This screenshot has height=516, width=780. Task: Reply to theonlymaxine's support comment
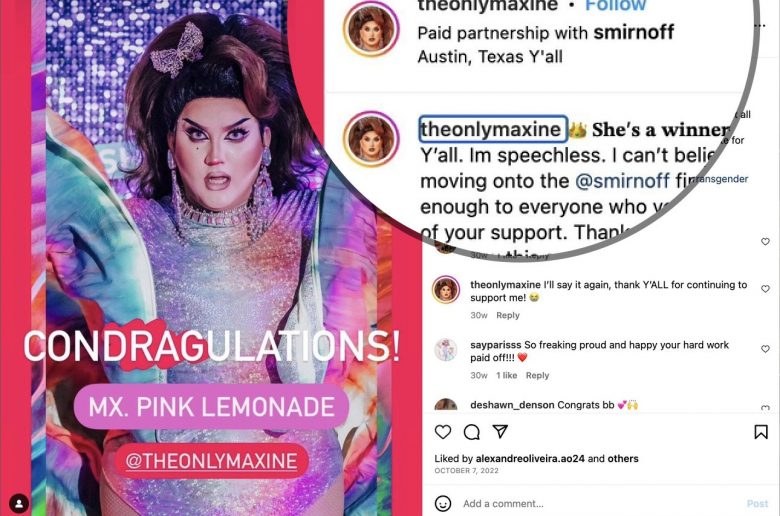(x=508, y=315)
